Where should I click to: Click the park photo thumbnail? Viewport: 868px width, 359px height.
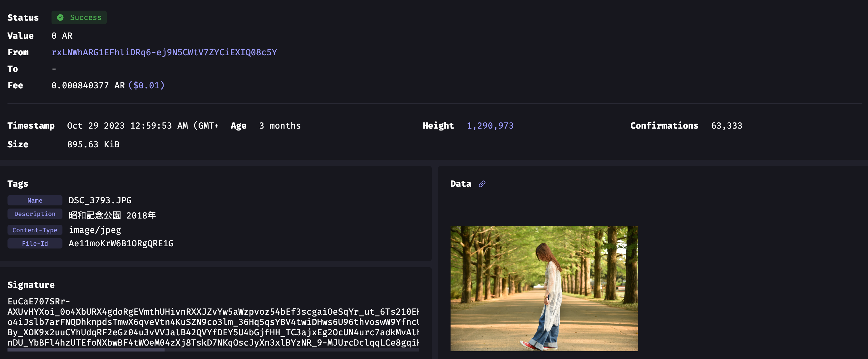click(544, 288)
